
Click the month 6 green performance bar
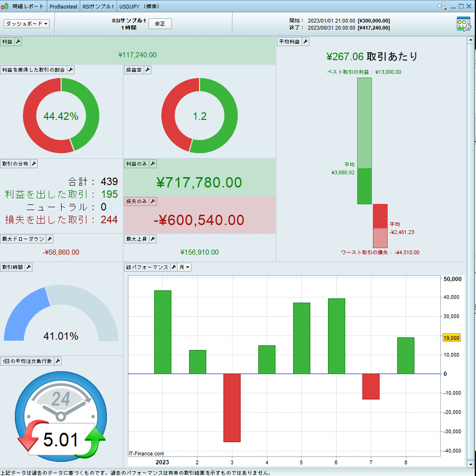point(337,336)
